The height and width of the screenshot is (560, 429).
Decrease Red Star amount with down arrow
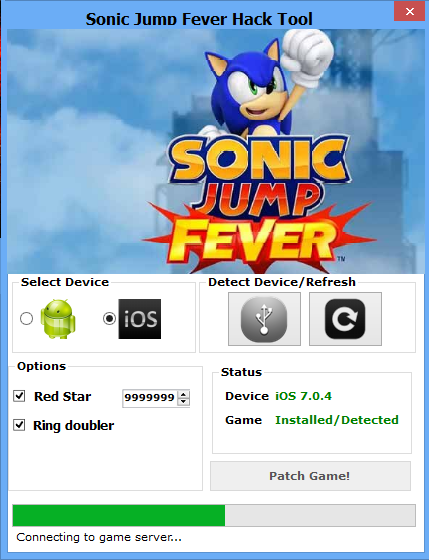(x=183, y=402)
